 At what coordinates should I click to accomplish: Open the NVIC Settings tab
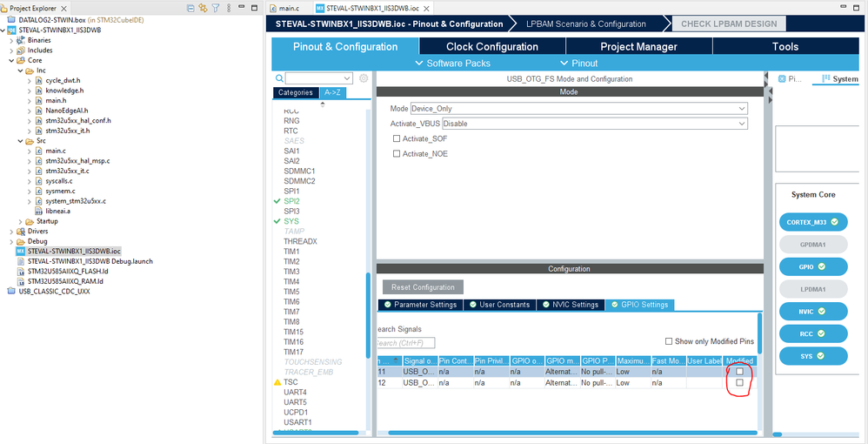click(571, 305)
